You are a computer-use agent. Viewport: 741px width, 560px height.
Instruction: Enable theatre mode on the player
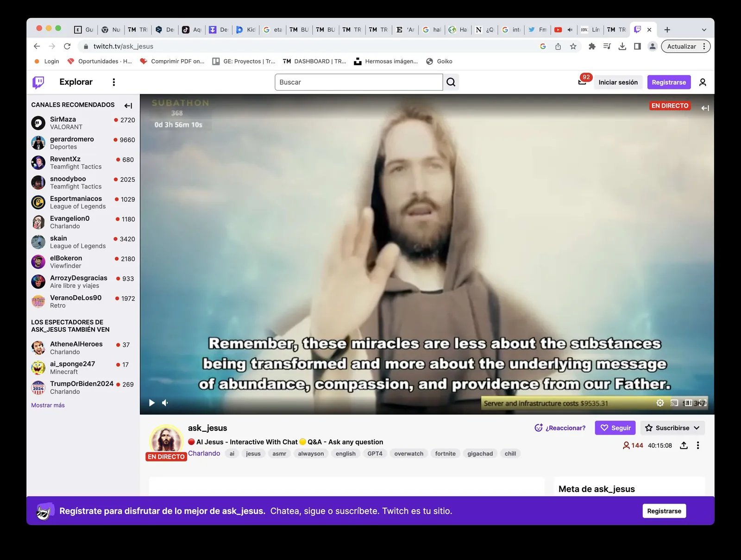[688, 403]
